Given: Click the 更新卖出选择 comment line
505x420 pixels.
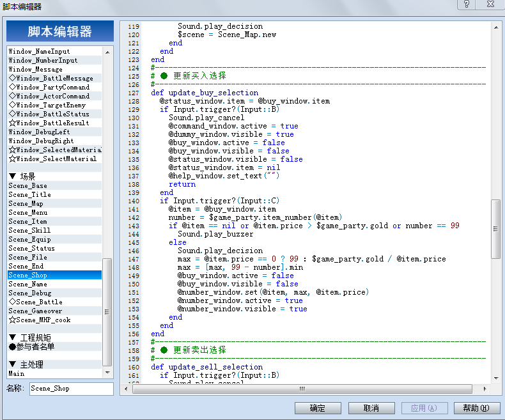Looking at the screenshot, I should tap(189, 350).
